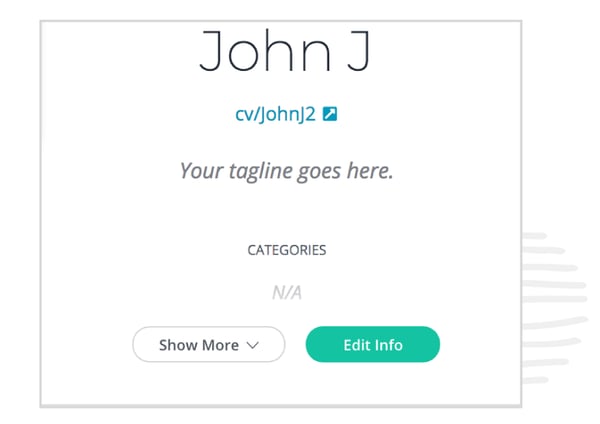Click the italic N/A text below CATEGORIES

287,293
